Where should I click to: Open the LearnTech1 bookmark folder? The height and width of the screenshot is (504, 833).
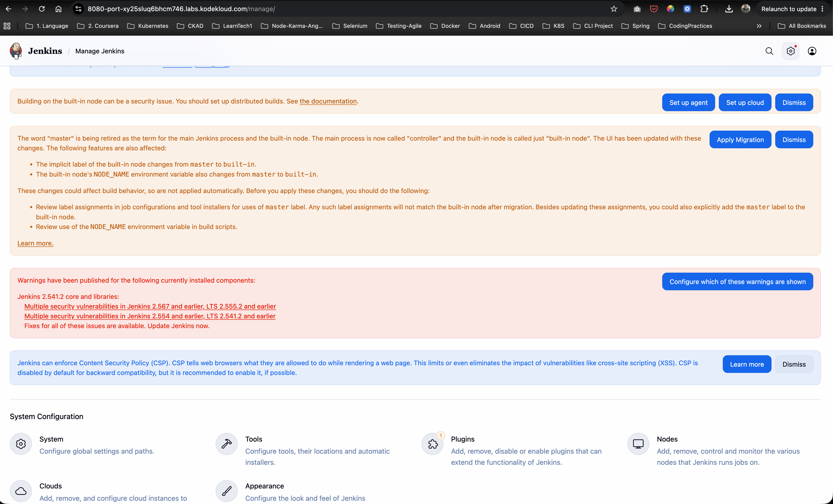coord(232,26)
